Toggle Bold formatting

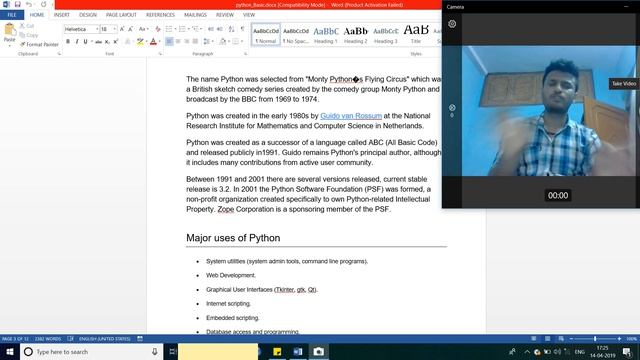pyautogui.click(x=68, y=42)
